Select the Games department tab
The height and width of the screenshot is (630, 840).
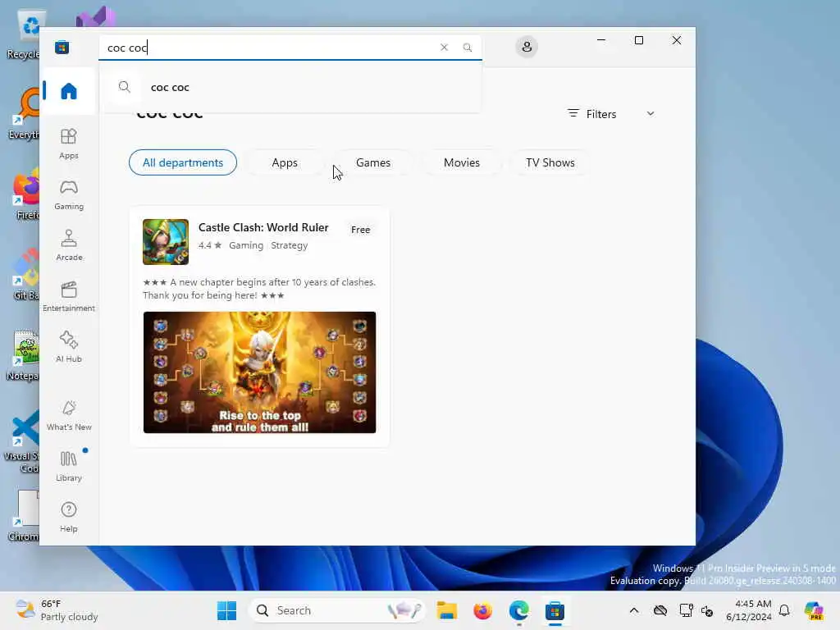click(373, 162)
